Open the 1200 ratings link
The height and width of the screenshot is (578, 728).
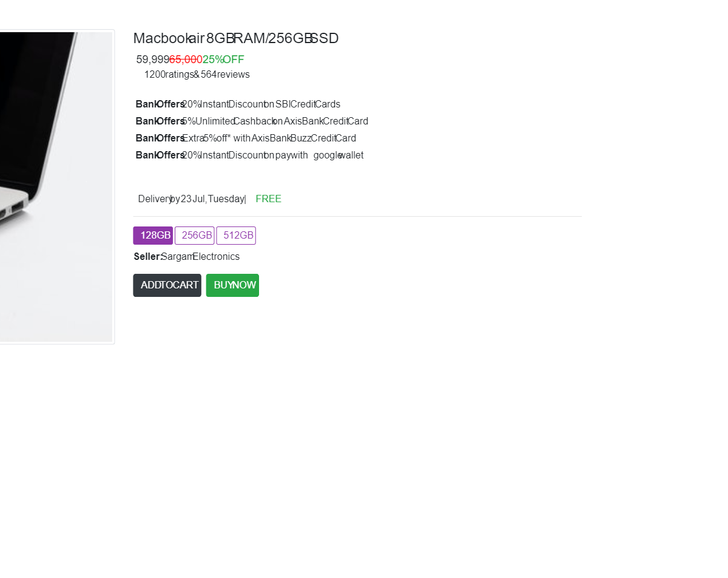169,75
